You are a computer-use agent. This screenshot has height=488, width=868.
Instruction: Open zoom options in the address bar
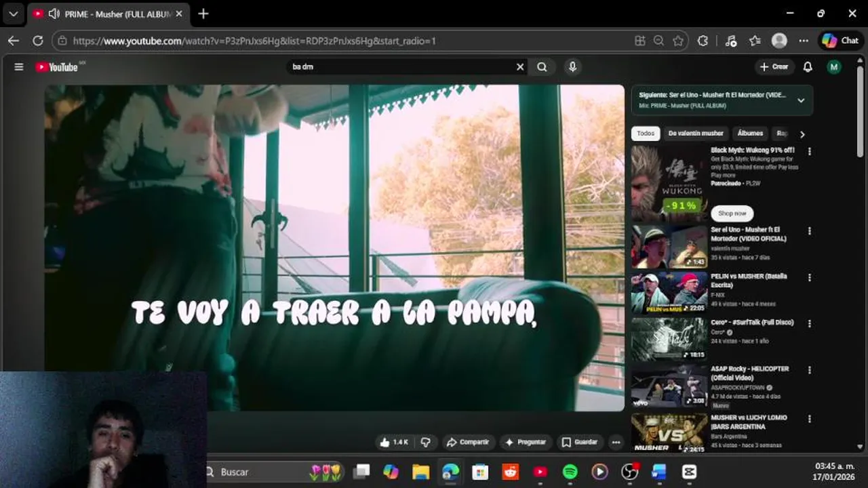[658, 41]
